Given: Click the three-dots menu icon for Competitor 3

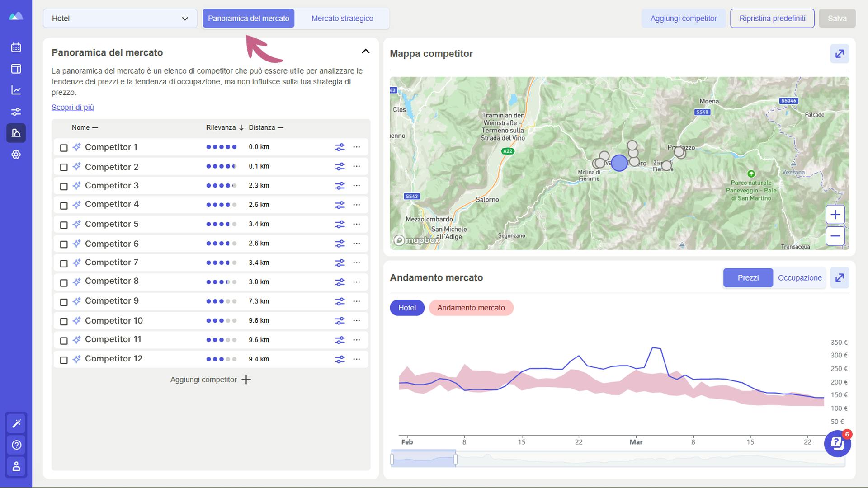Looking at the screenshot, I should pos(357,185).
